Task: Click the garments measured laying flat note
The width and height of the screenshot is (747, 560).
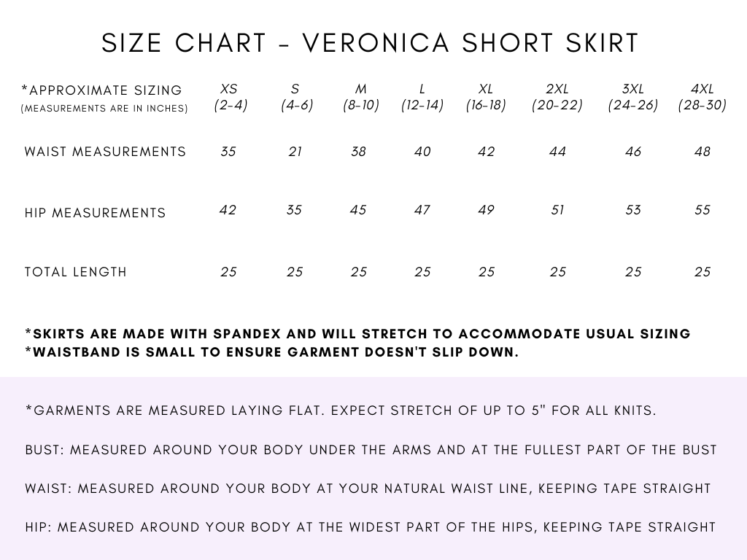Action: tap(341, 411)
